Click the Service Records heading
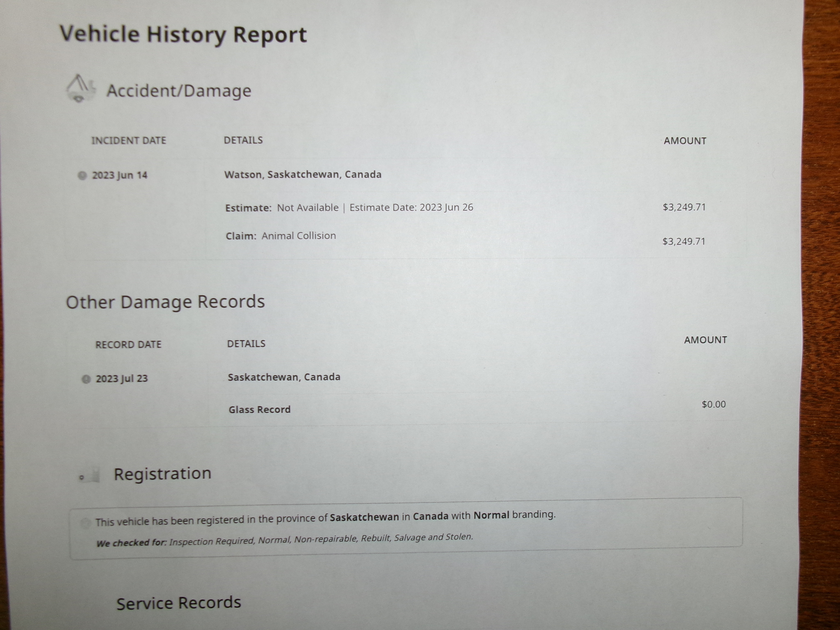This screenshot has height=630, width=840. pyautogui.click(x=179, y=603)
